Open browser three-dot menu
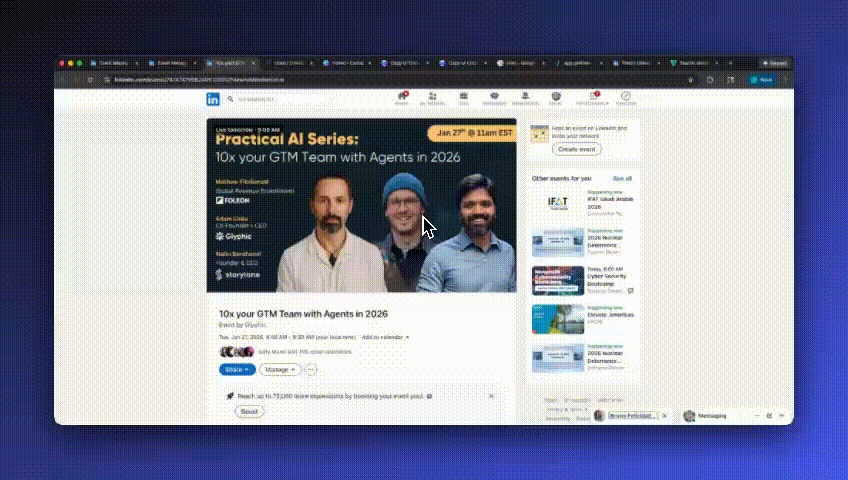Image resolution: width=848 pixels, height=480 pixels. coord(785,79)
